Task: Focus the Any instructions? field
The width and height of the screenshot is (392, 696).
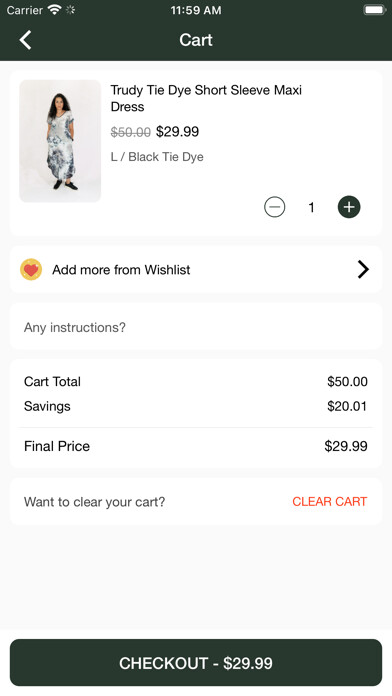Action: pos(196,327)
